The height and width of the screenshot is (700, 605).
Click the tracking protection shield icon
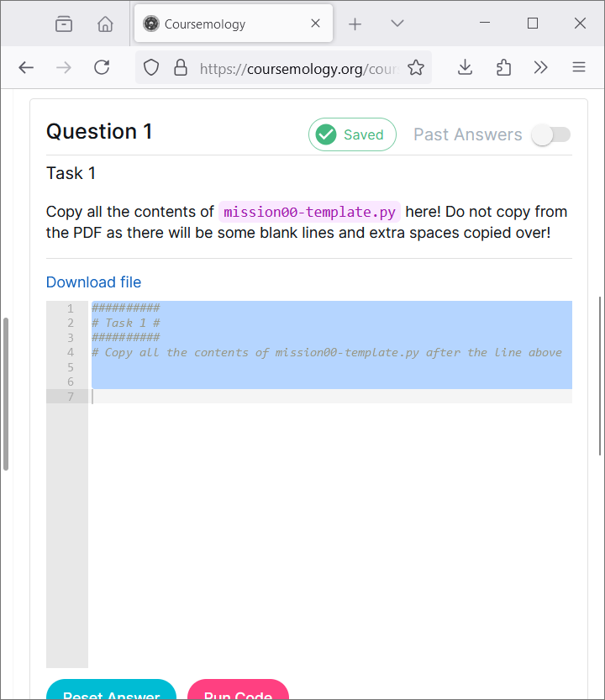click(x=151, y=67)
